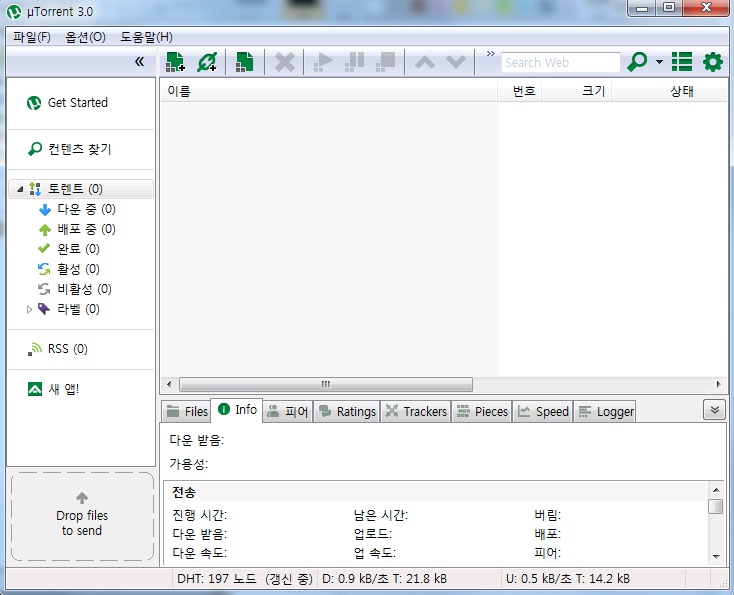734x595 pixels.
Task: Open the 도움말(H) menu
Action: 146,37
